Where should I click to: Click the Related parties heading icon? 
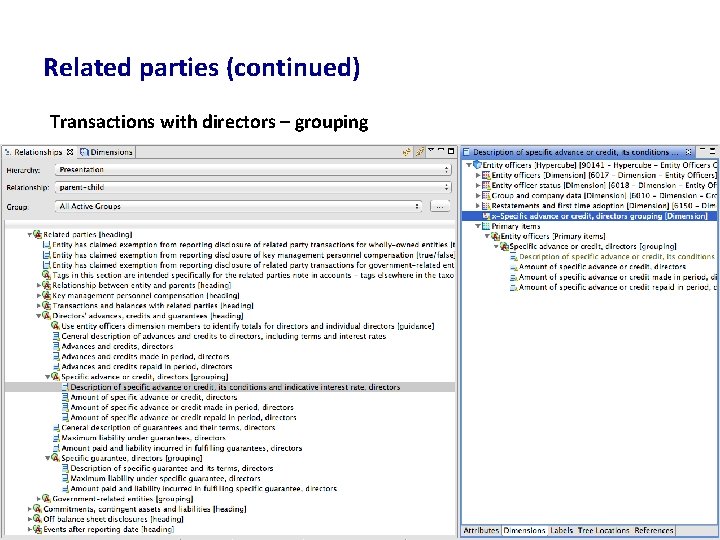coord(38,235)
